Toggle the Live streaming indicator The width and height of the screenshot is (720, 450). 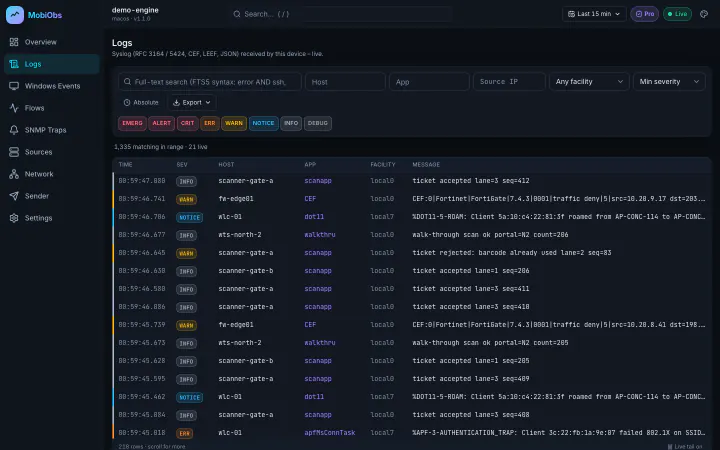[x=677, y=14]
